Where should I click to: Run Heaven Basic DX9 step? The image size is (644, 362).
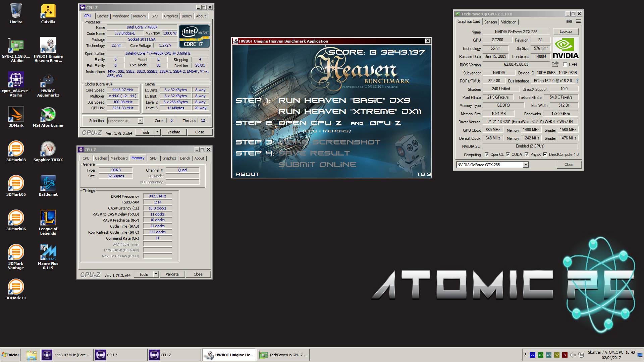click(x=344, y=100)
